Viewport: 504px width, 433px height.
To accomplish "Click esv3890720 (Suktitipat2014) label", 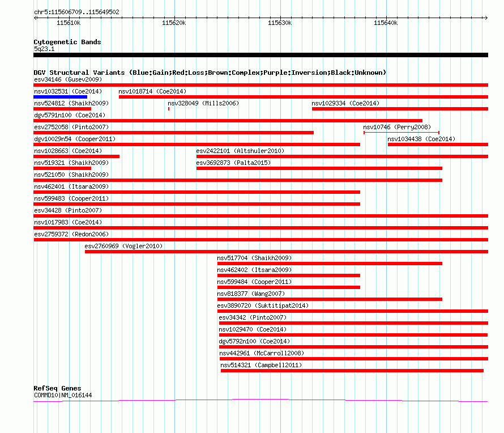I will point(263,305).
